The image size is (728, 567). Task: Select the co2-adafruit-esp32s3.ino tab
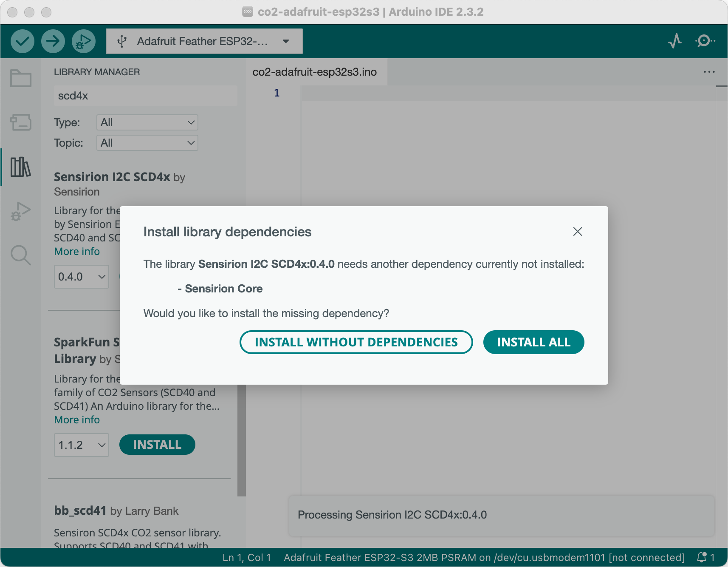pyautogui.click(x=315, y=72)
